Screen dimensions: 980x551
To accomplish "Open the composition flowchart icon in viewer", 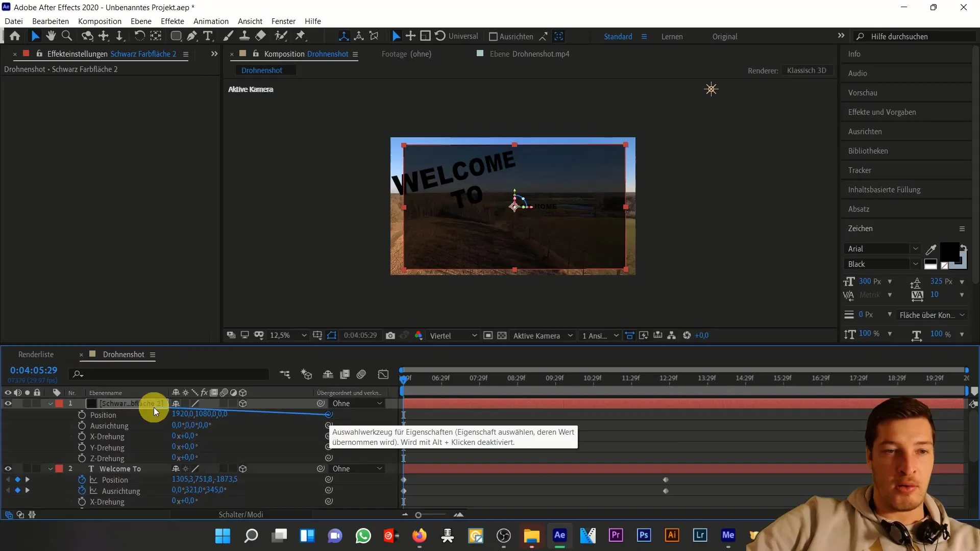I will 672,336.
